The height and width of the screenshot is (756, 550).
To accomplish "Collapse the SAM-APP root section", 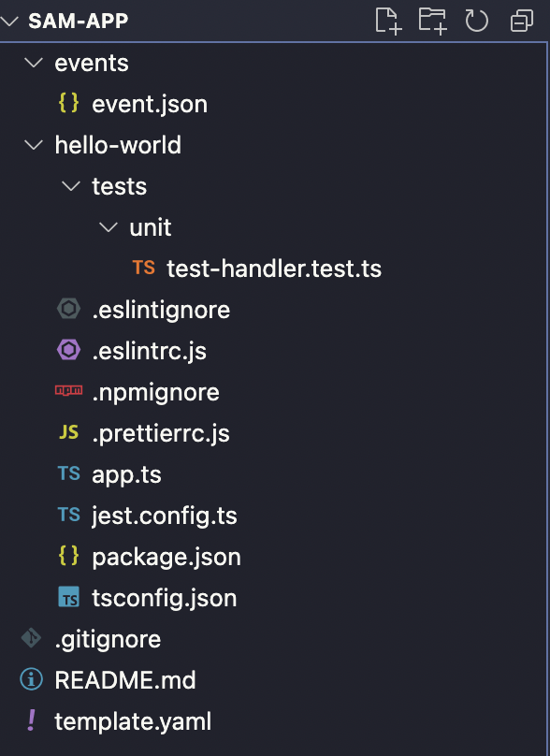I will coord(9,22).
